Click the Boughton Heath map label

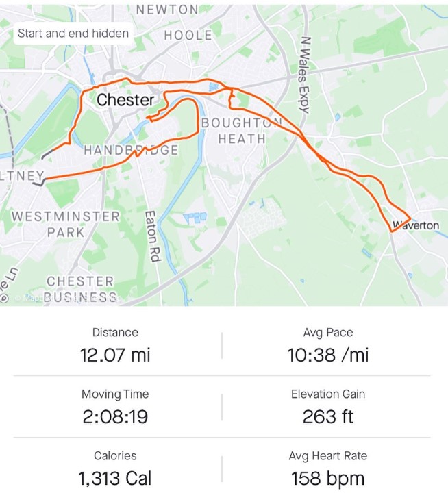tap(242, 131)
